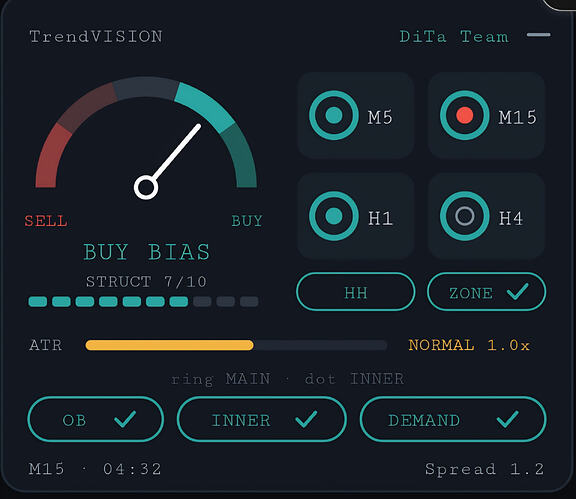Click the checkmark in the DEMAND pill
Image resolution: width=576 pixels, height=499 pixels.
(x=507, y=419)
